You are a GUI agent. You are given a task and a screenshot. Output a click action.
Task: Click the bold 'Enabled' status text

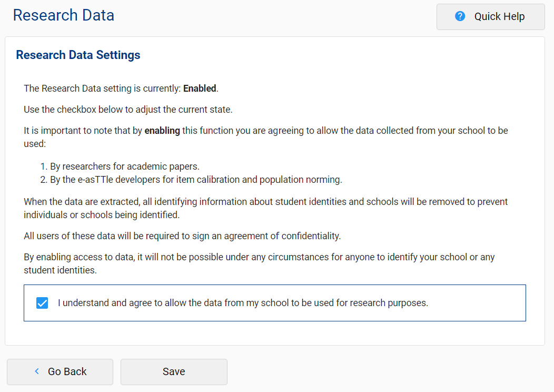pyautogui.click(x=199, y=88)
